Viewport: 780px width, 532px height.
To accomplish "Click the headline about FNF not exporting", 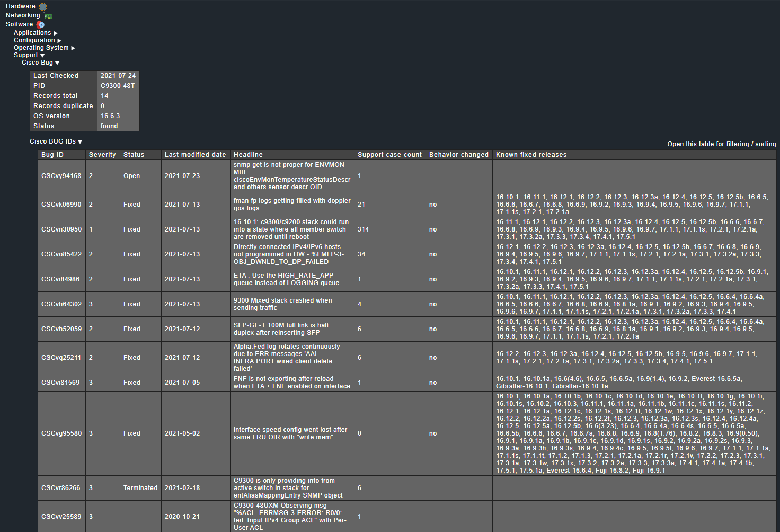I will pyautogui.click(x=292, y=383).
